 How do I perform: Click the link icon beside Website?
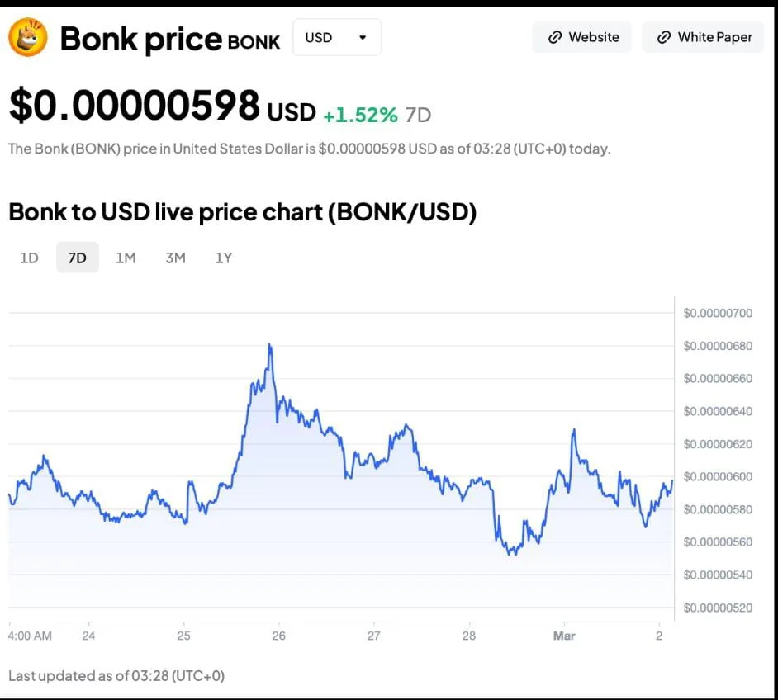pos(555,37)
